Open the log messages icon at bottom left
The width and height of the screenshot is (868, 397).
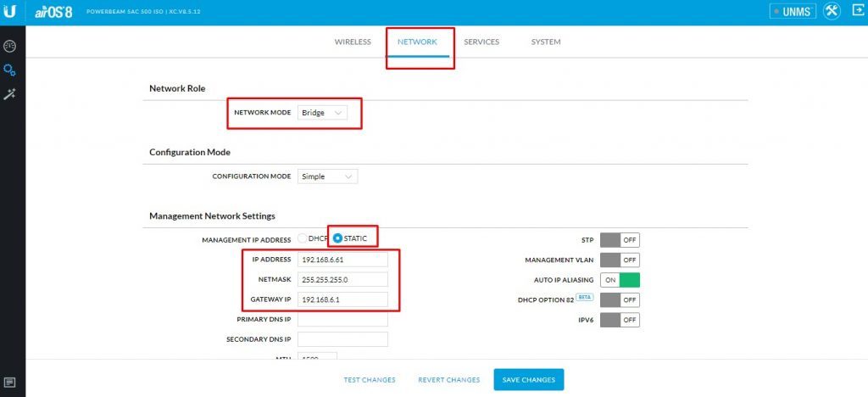click(x=10, y=382)
